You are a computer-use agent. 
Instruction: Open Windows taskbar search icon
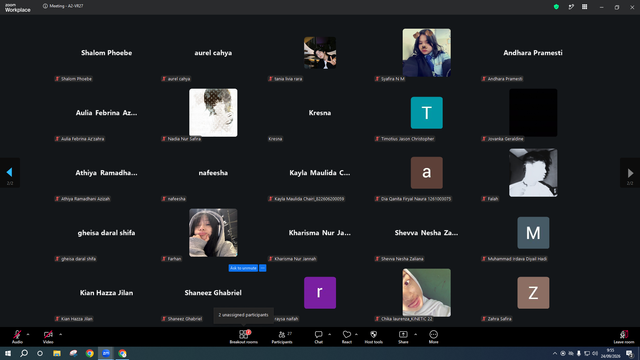(x=24, y=353)
